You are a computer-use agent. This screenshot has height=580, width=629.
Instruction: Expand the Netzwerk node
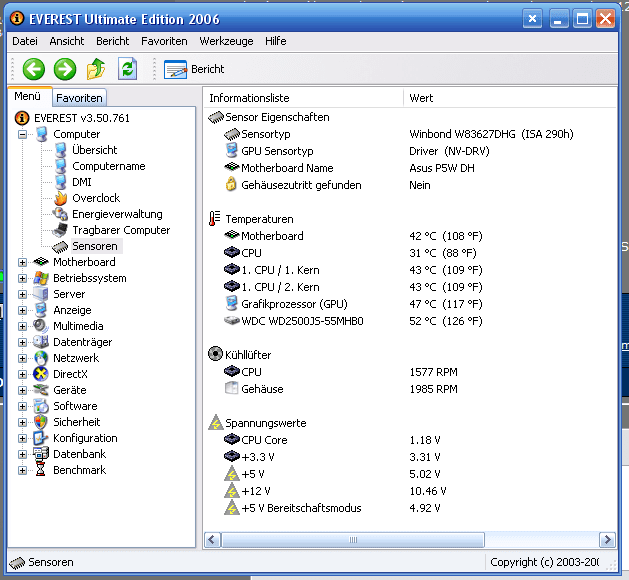[x=22, y=359]
